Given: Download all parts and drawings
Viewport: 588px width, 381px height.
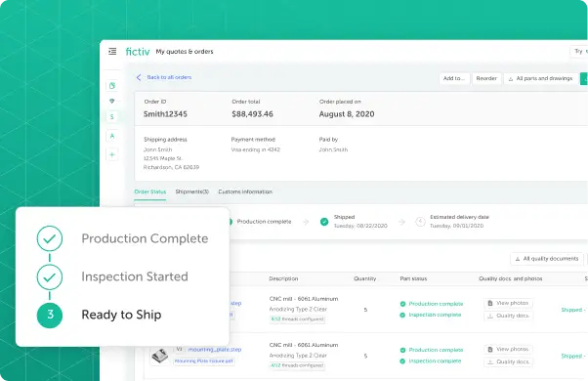Looking at the screenshot, I should point(540,78).
